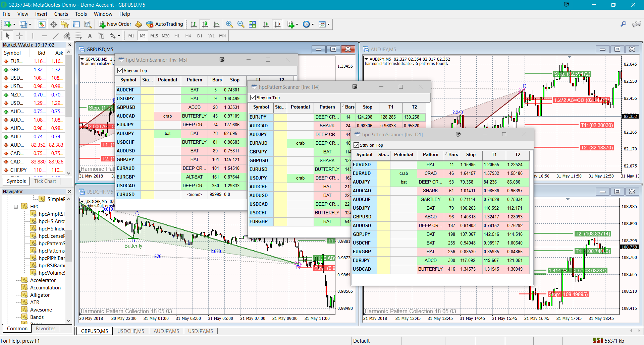Enable chart auto scroll icon
The width and height of the screenshot is (644, 345).
266,24
